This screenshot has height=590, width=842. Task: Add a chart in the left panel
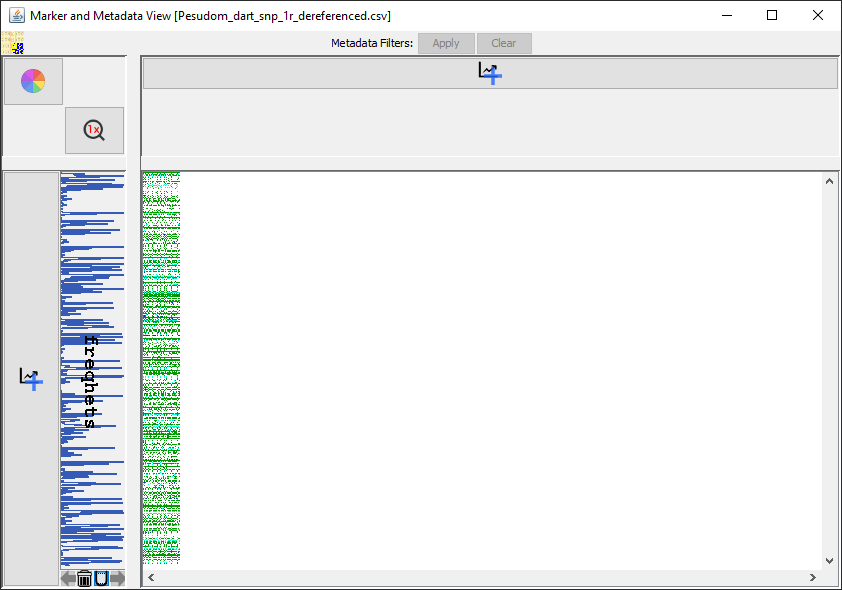31,378
